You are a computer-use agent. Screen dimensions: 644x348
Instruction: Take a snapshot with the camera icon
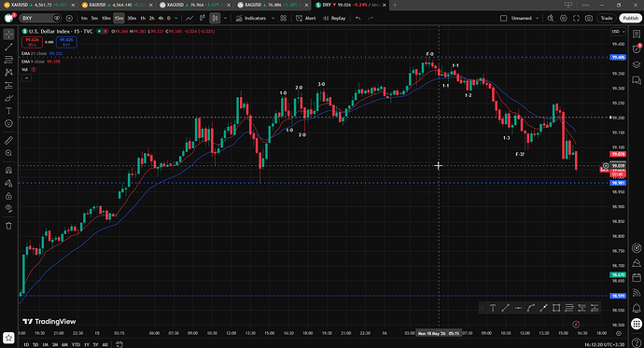589,18
